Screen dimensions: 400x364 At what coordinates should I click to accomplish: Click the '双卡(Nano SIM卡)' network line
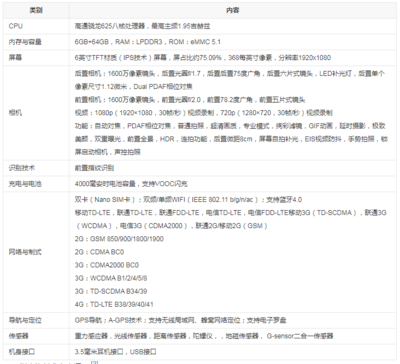pos(188,200)
